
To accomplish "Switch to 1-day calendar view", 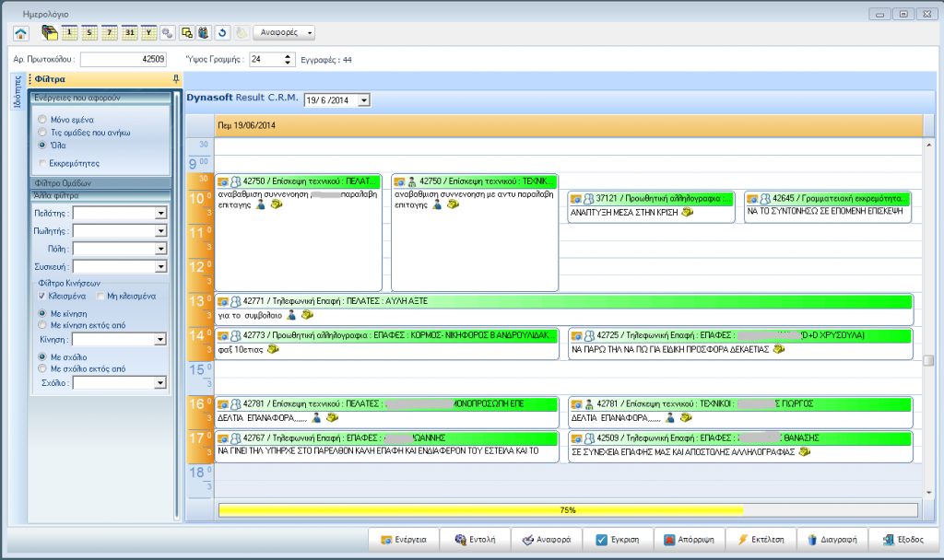I will [x=70, y=33].
